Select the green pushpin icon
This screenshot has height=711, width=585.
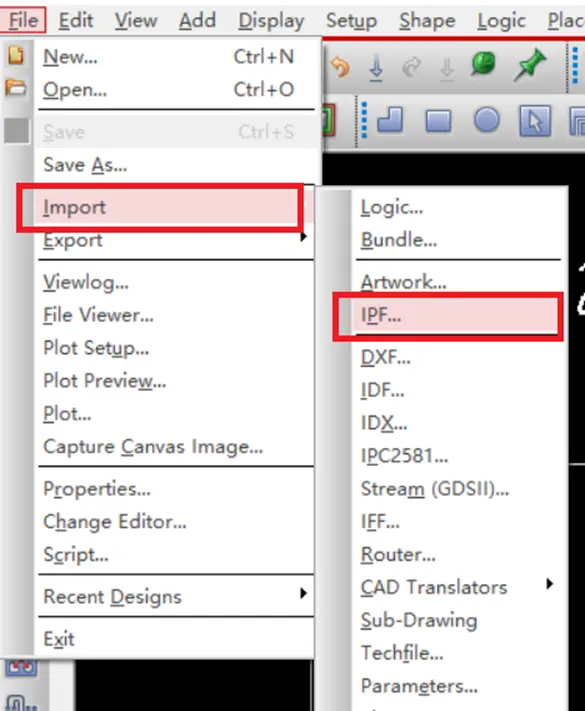530,65
